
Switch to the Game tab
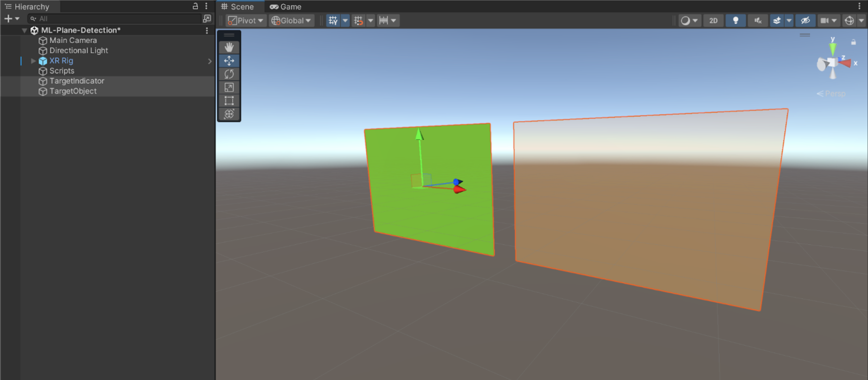(x=286, y=7)
